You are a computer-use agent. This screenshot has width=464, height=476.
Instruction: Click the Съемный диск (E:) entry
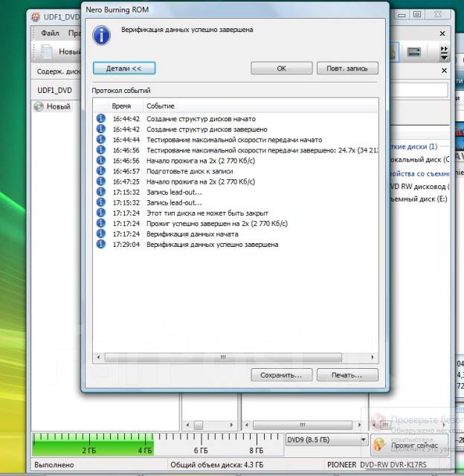point(419,199)
